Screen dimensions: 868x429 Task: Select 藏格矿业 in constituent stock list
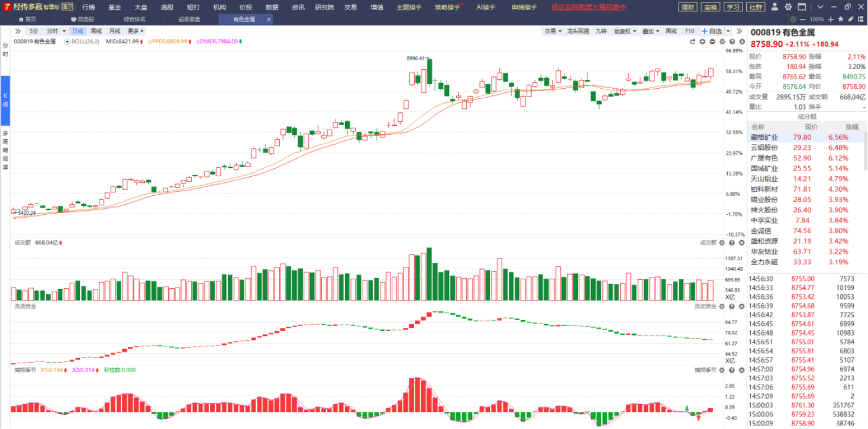(x=764, y=137)
